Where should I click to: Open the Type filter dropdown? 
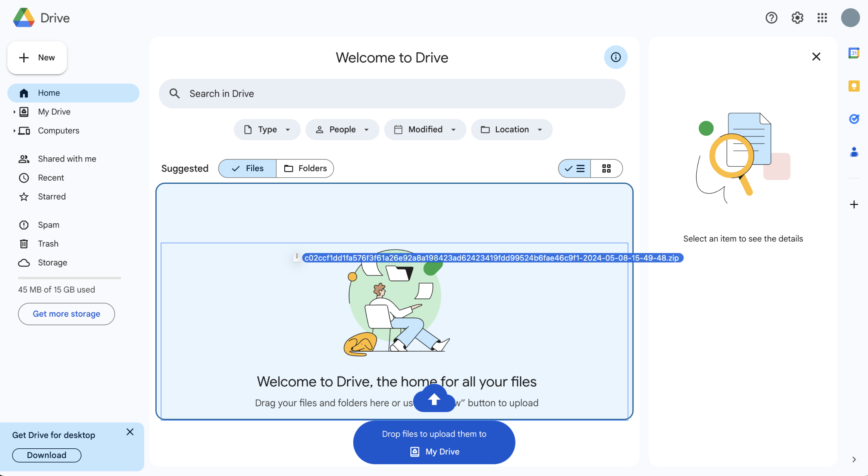pos(267,130)
